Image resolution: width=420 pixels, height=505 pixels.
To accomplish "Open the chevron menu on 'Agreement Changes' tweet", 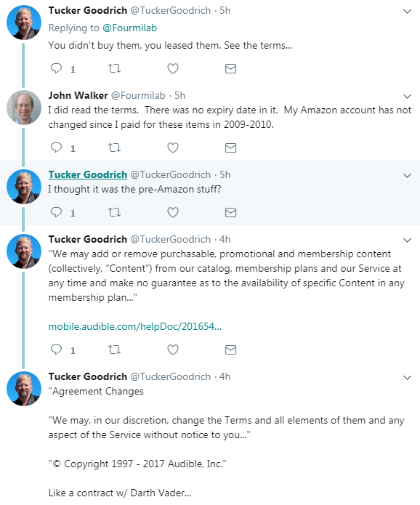I will (408, 377).
